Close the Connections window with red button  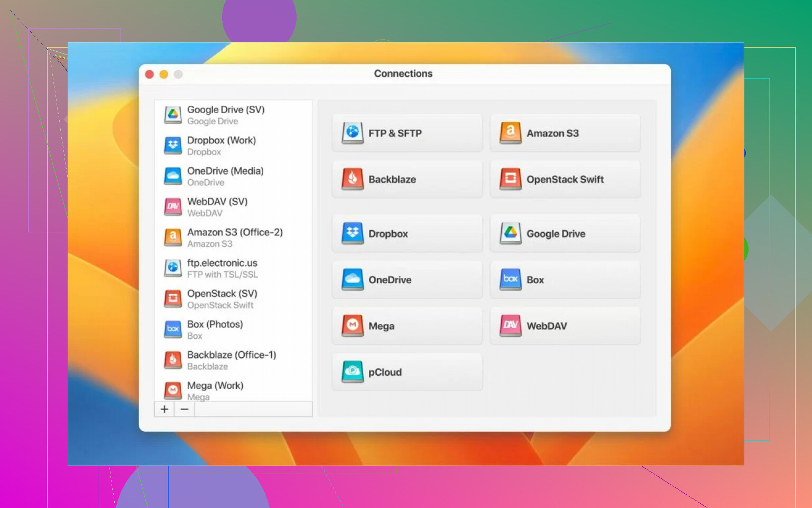point(150,74)
